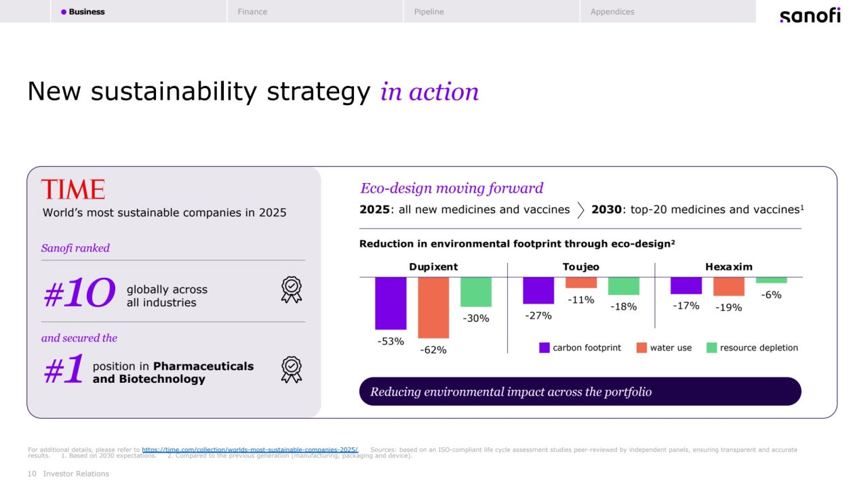Click the TIME magazine logo
The image size is (868, 488).
[x=73, y=189]
